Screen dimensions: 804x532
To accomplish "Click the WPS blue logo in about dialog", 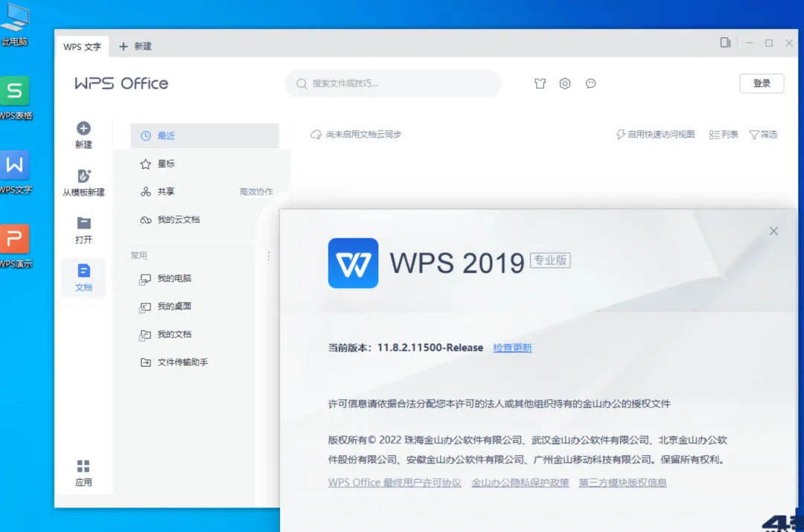I will click(354, 263).
